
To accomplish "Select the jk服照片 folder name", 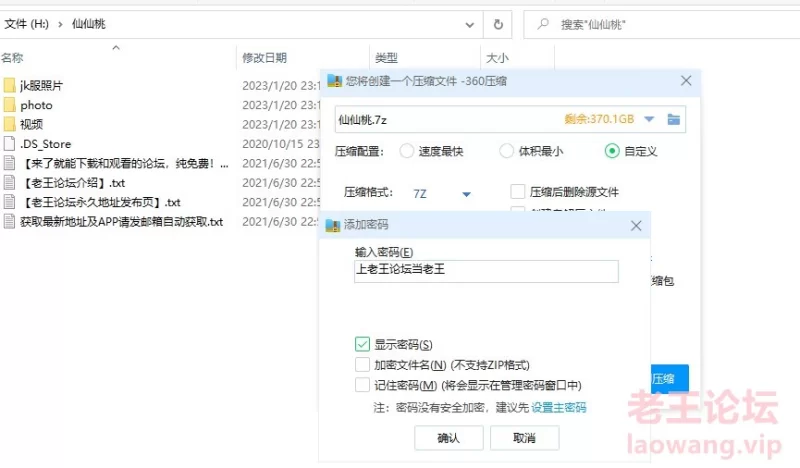I will [41, 86].
